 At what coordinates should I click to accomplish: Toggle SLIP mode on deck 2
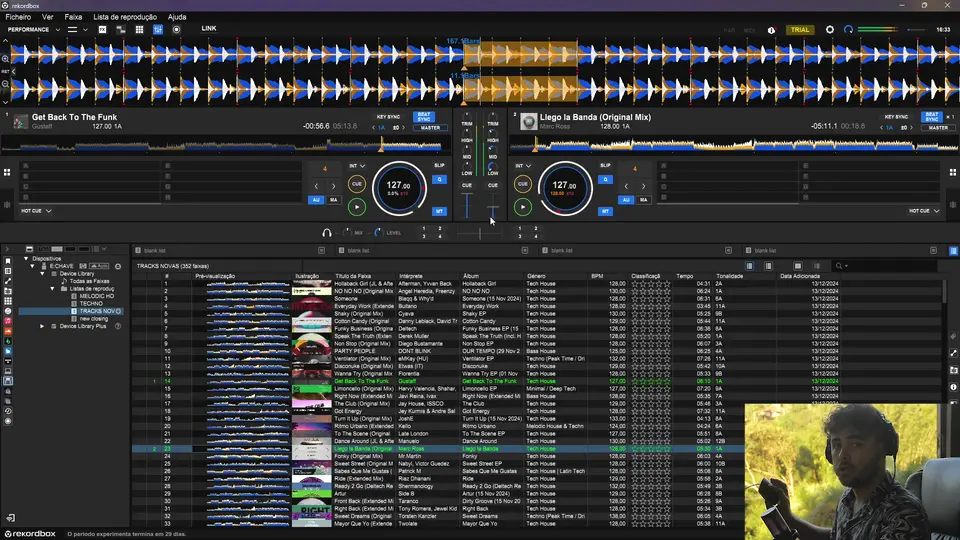pos(605,165)
